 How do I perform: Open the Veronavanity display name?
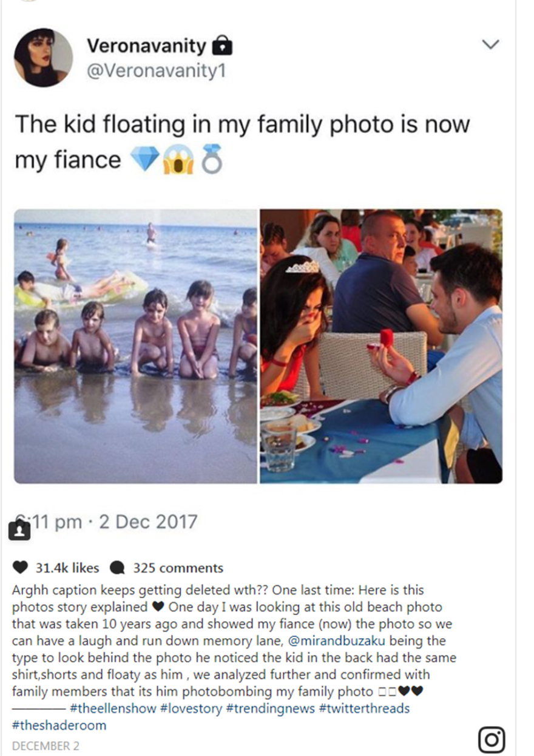[146, 46]
